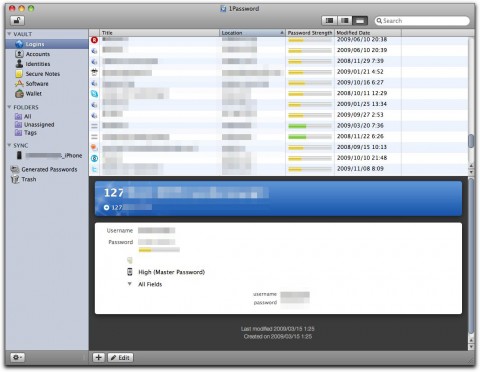
Task: Open Secure Notes in the sidebar
Action: point(43,74)
